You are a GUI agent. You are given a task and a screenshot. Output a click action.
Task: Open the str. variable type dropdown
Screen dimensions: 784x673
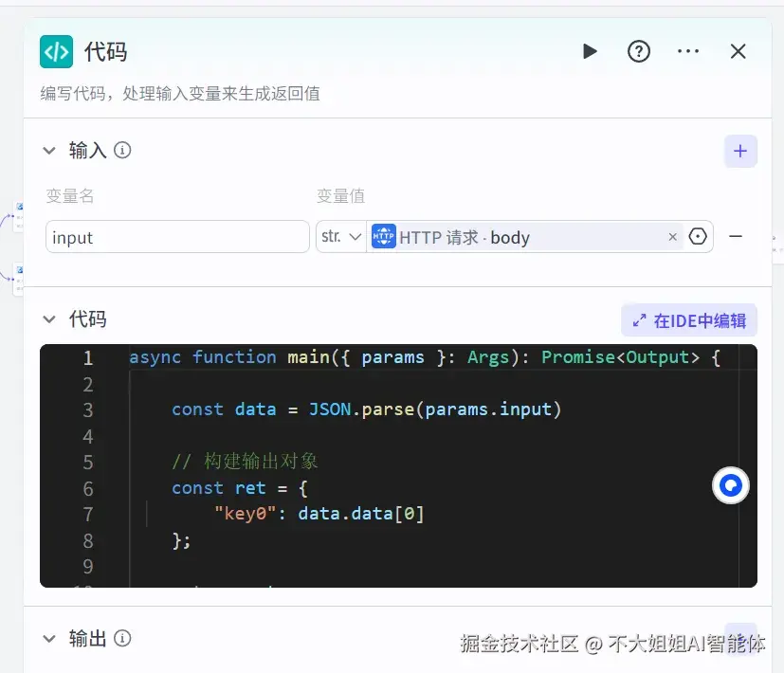pyautogui.click(x=339, y=237)
